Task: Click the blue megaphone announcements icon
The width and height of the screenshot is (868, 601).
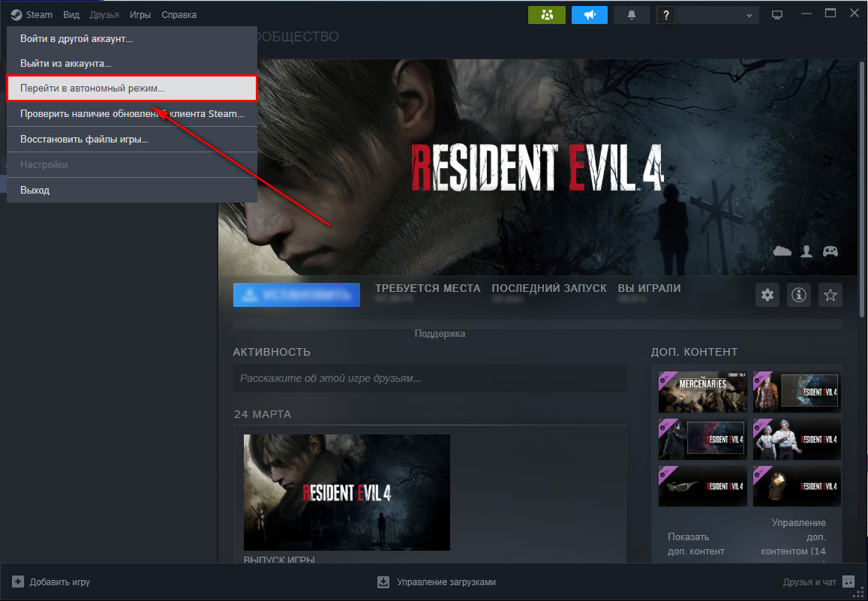Action: pos(590,15)
